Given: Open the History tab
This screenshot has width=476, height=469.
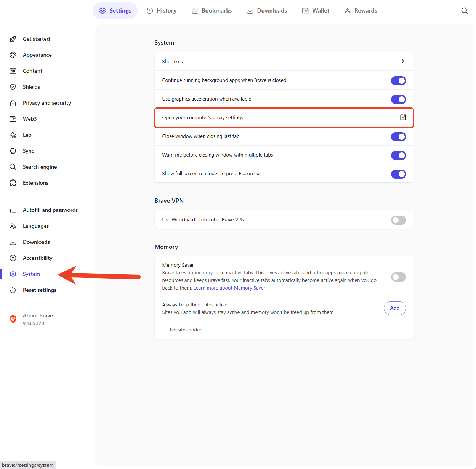Looking at the screenshot, I should tap(162, 11).
